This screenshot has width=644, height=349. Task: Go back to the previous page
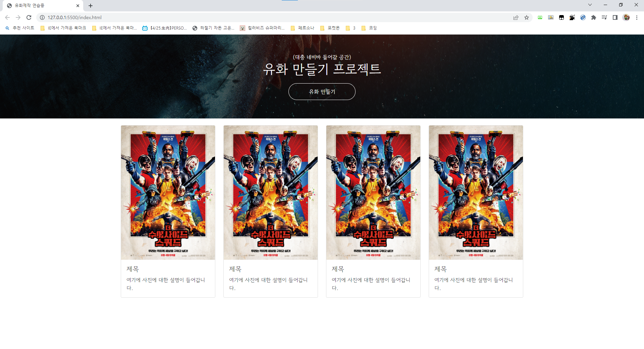tap(7, 17)
